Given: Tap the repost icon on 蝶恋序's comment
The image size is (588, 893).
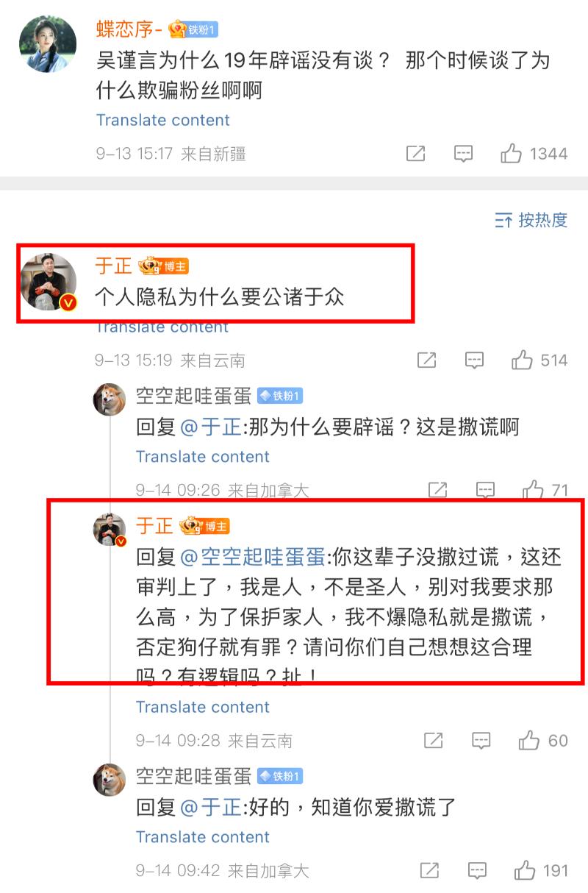Looking at the screenshot, I should point(416,154).
